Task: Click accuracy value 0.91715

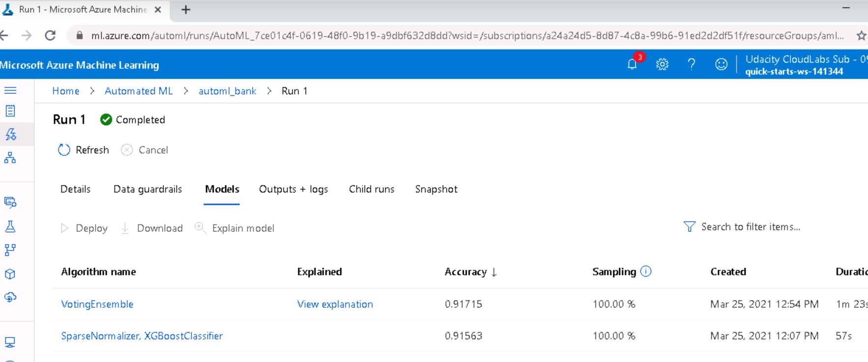Action: [x=463, y=304]
